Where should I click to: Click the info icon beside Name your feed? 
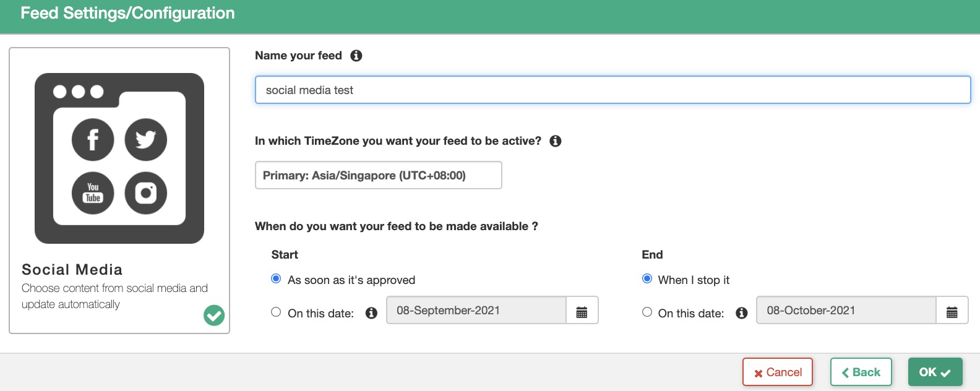tap(356, 56)
